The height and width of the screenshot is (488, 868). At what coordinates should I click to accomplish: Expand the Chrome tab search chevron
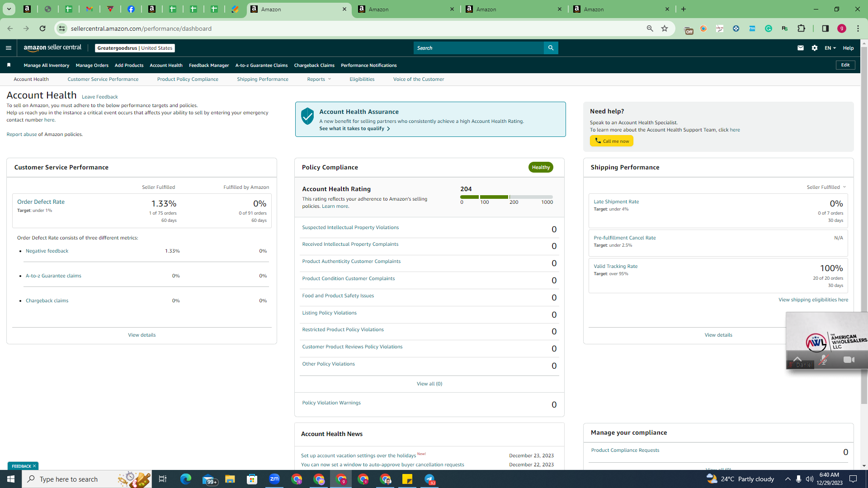(9, 9)
